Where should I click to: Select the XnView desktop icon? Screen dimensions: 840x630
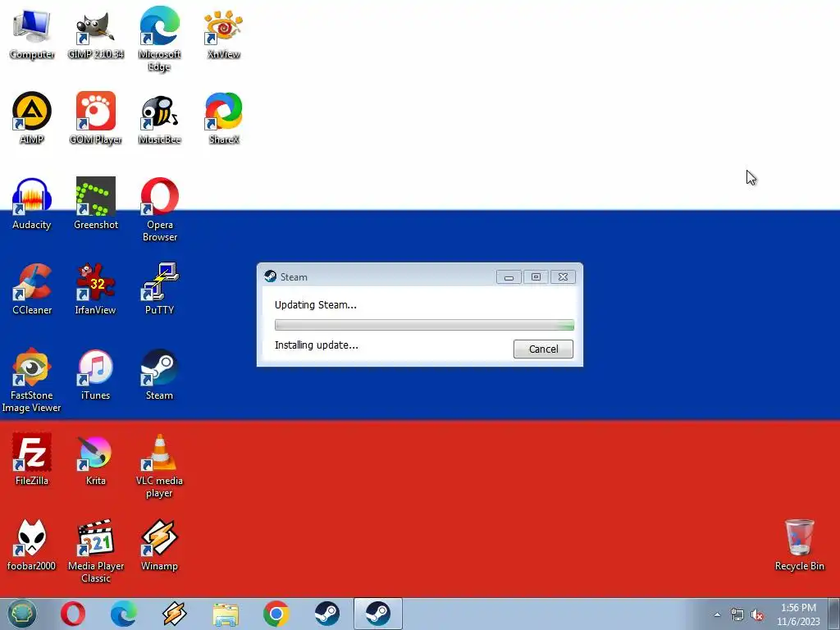[223, 34]
